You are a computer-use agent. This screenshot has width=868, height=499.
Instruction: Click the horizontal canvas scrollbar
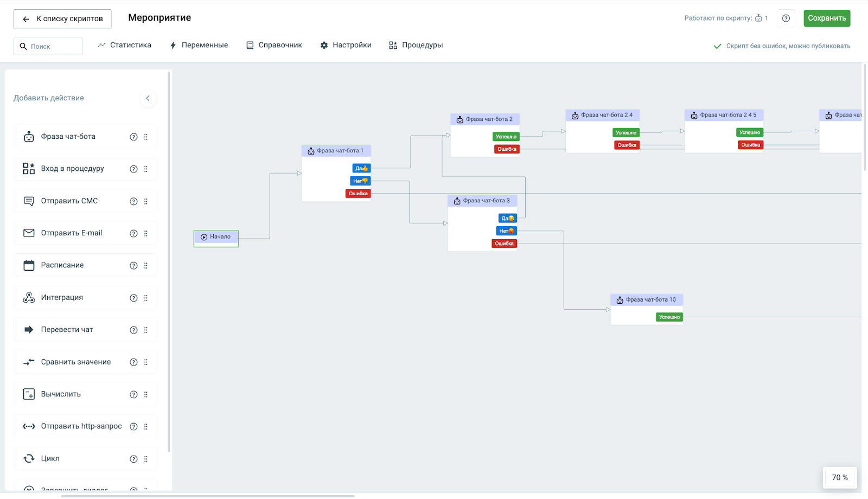tap(208, 496)
